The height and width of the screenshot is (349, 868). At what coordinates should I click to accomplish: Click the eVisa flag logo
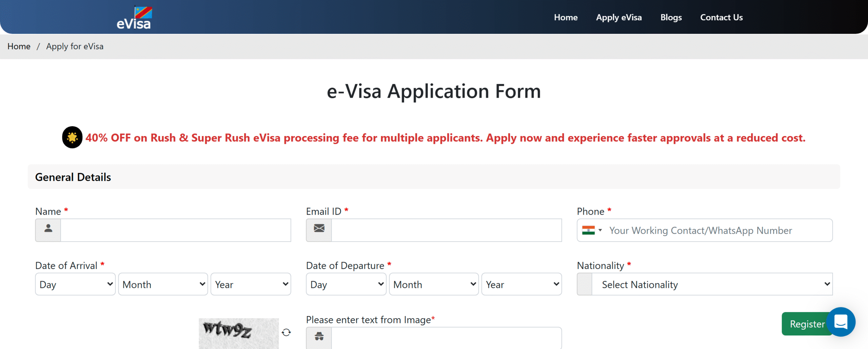[134, 18]
